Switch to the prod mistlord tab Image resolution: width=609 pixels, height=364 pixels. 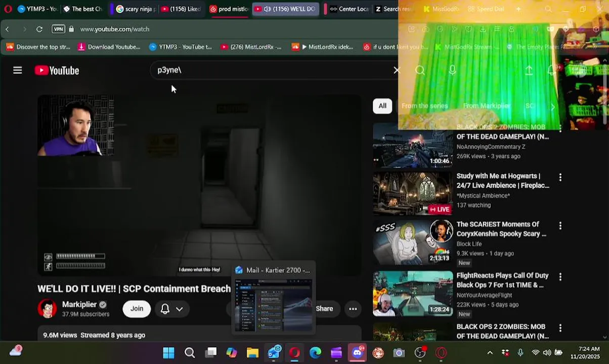pos(229,9)
